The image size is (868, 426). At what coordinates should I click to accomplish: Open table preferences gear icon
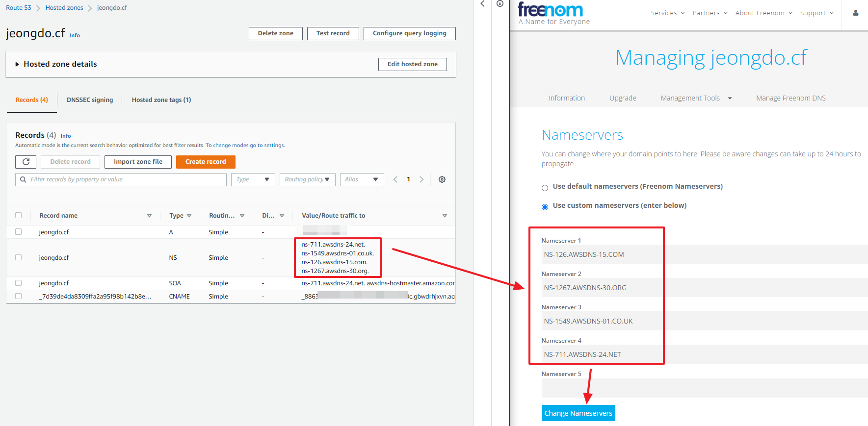pyautogui.click(x=442, y=179)
